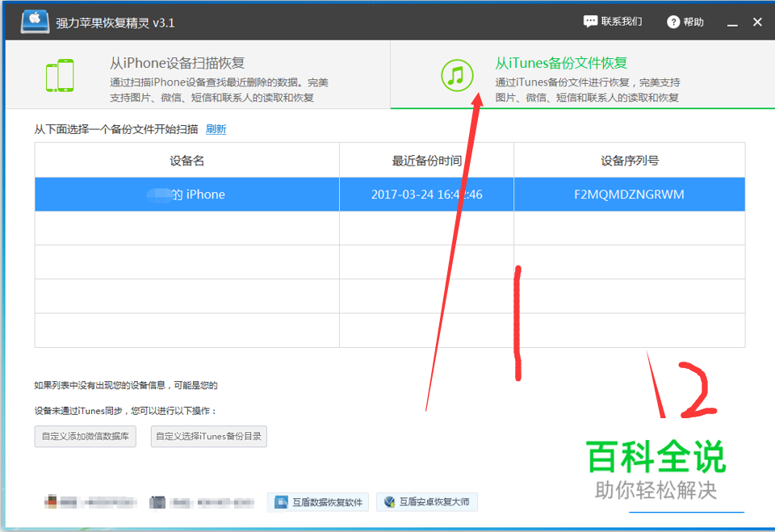This screenshot has height=532, width=775.
Task: Click the app logo icon in title bar
Action: pyautogui.click(x=35, y=22)
